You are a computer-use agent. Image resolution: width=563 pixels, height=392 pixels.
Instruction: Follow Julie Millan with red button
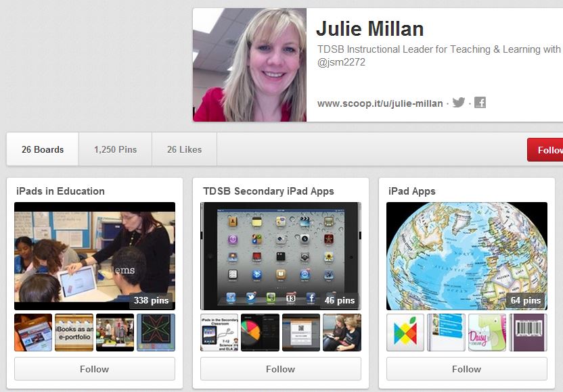547,150
